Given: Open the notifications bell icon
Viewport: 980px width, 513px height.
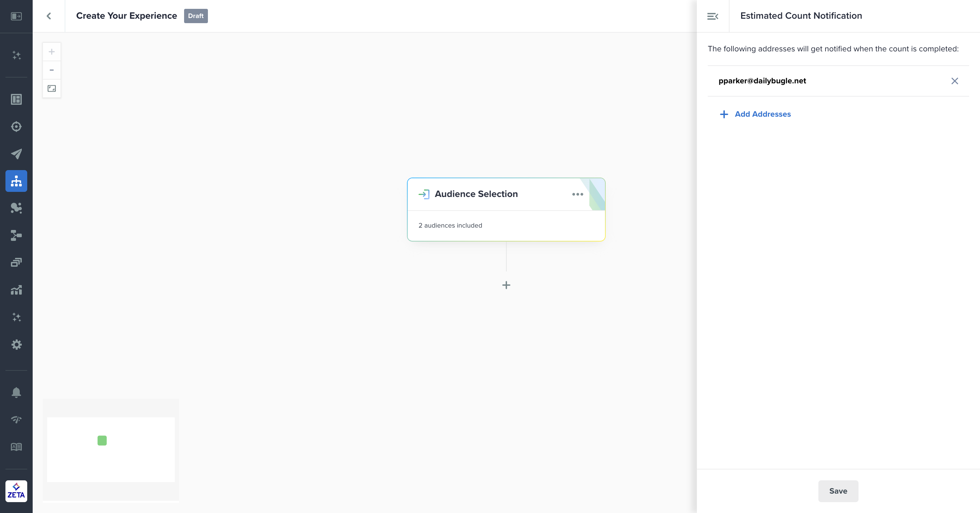Looking at the screenshot, I should point(16,392).
